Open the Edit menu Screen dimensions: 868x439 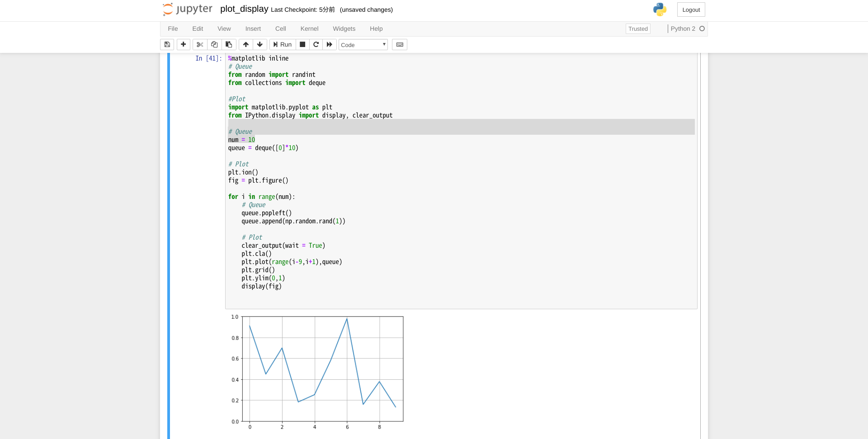(x=198, y=28)
